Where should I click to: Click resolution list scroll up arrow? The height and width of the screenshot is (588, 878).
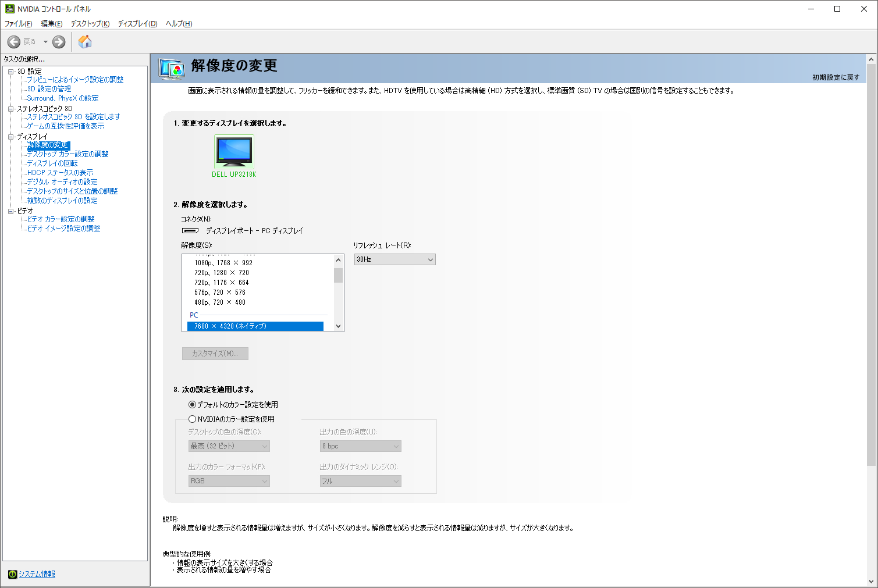coord(338,260)
